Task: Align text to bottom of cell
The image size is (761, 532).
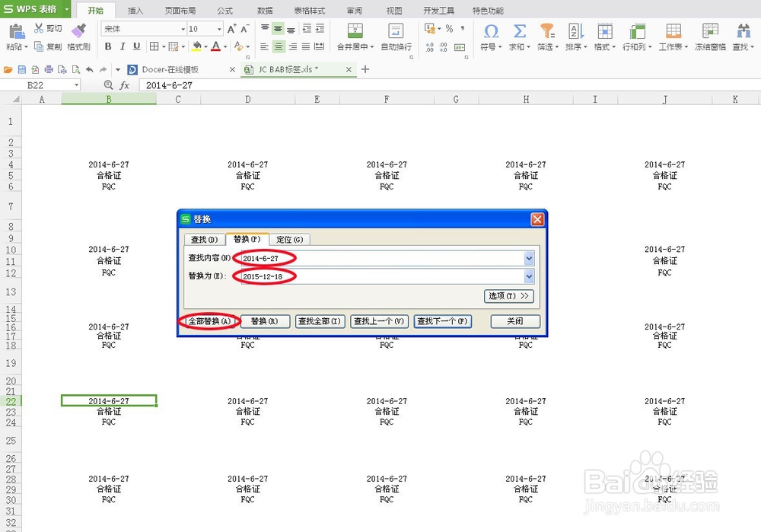Action: click(x=291, y=29)
